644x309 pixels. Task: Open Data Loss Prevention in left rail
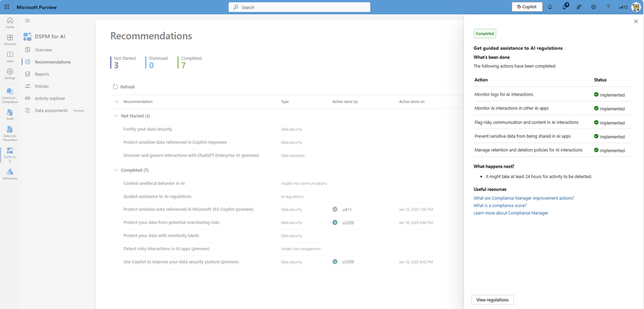(10, 134)
